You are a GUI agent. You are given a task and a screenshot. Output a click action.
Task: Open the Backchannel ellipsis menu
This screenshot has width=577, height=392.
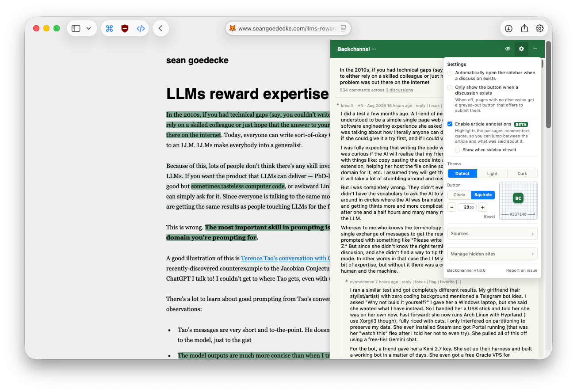pyautogui.click(x=374, y=49)
